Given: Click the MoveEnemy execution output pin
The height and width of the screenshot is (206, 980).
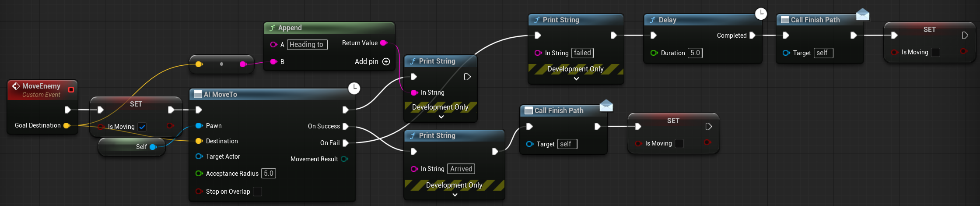Looking at the screenshot, I should tap(67, 110).
